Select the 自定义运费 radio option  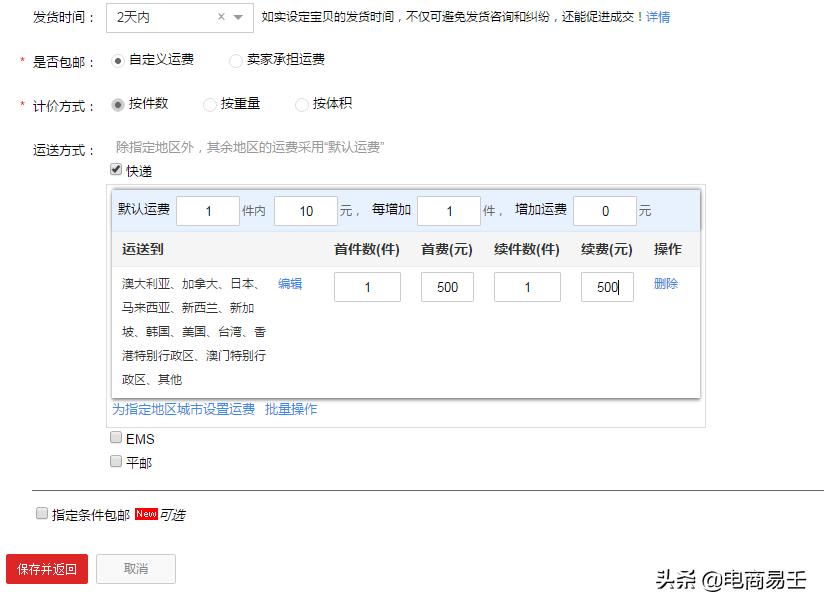[116, 59]
